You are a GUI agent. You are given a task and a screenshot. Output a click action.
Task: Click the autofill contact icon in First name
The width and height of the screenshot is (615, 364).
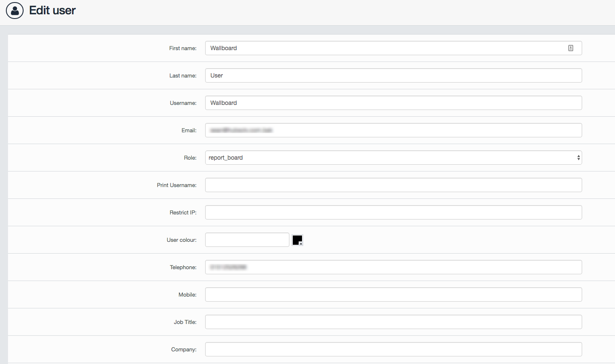570,48
